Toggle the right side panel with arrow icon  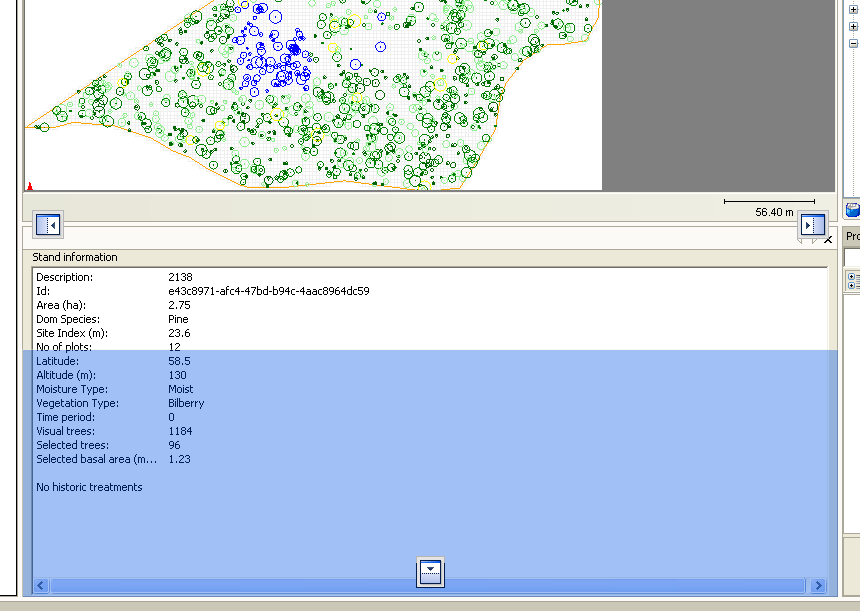[813, 225]
